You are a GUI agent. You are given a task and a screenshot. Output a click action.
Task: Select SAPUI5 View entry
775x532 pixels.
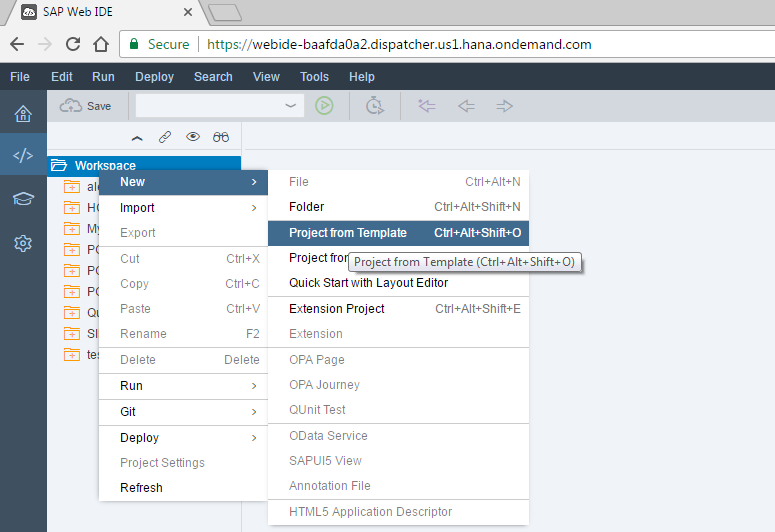(x=398, y=461)
